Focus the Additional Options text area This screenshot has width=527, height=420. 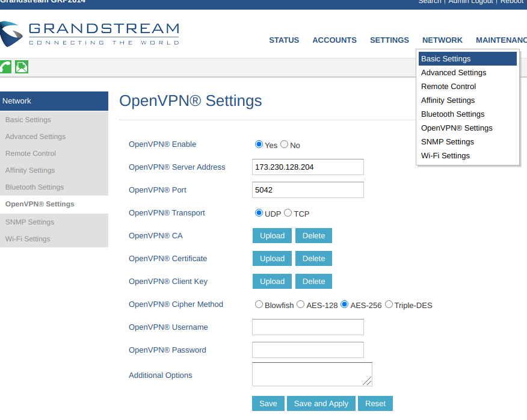(x=311, y=374)
